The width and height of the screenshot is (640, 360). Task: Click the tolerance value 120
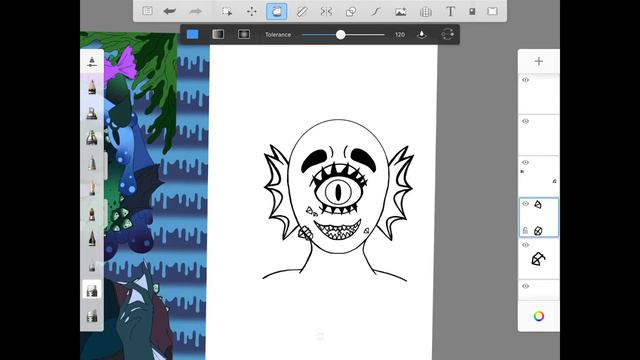pyautogui.click(x=400, y=35)
